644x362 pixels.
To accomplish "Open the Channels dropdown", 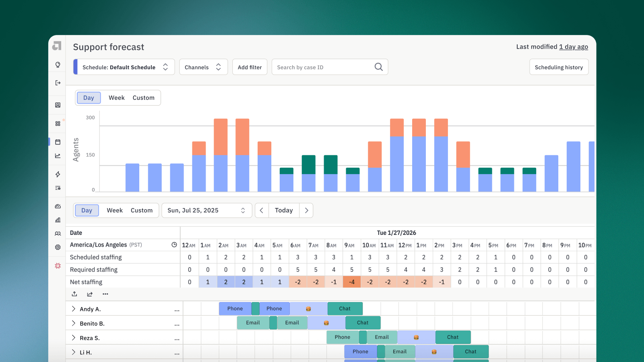I will click(x=203, y=67).
